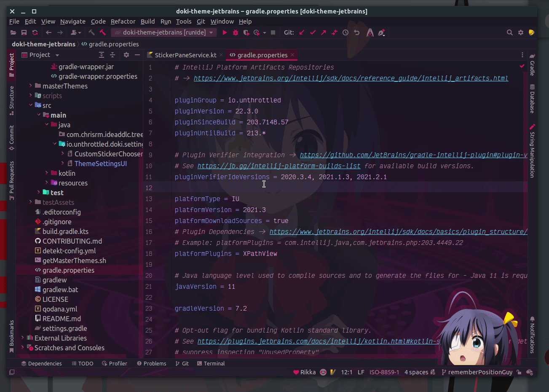Open the IDE and Project Settings gear icon
Image resolution: width=549 pixels, height=392 pixels.
click(520, 32)
